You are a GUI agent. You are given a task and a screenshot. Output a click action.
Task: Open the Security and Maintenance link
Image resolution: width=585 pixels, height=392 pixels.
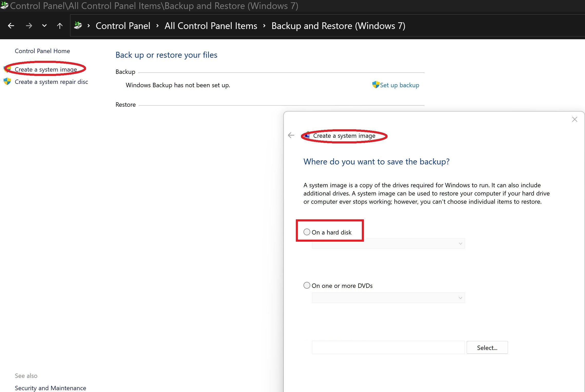[50, 388]
